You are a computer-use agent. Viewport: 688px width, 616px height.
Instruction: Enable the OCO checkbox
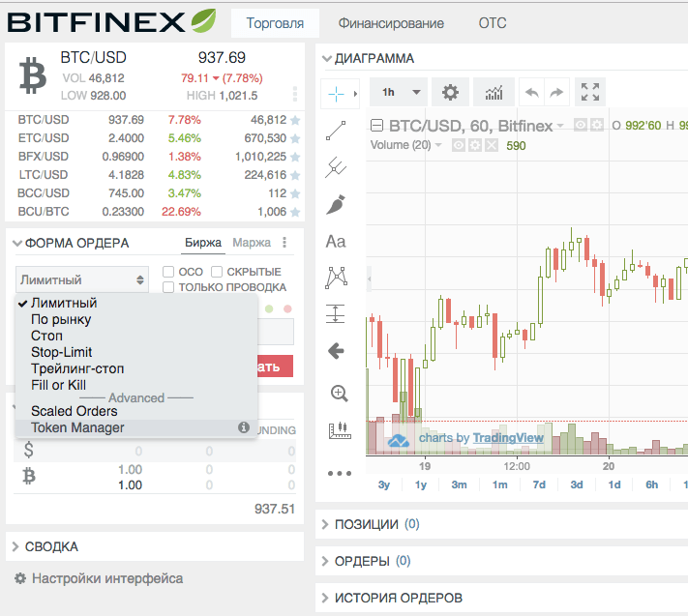click(168, 272)
